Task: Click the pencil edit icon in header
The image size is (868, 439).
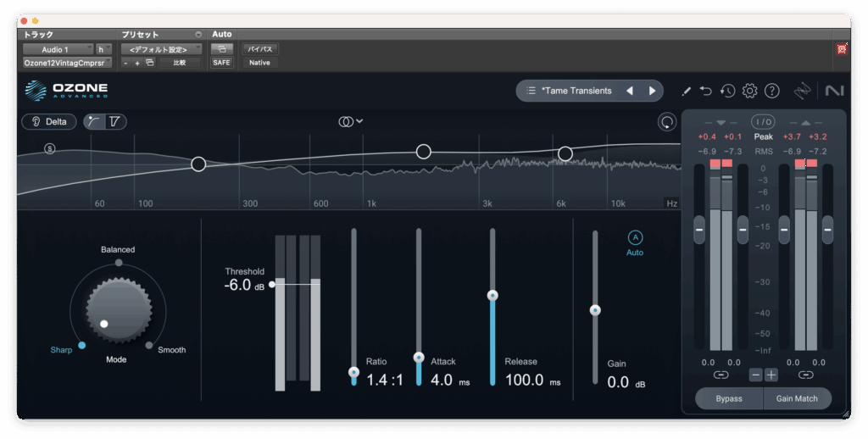Action: (x=687, y=91)
